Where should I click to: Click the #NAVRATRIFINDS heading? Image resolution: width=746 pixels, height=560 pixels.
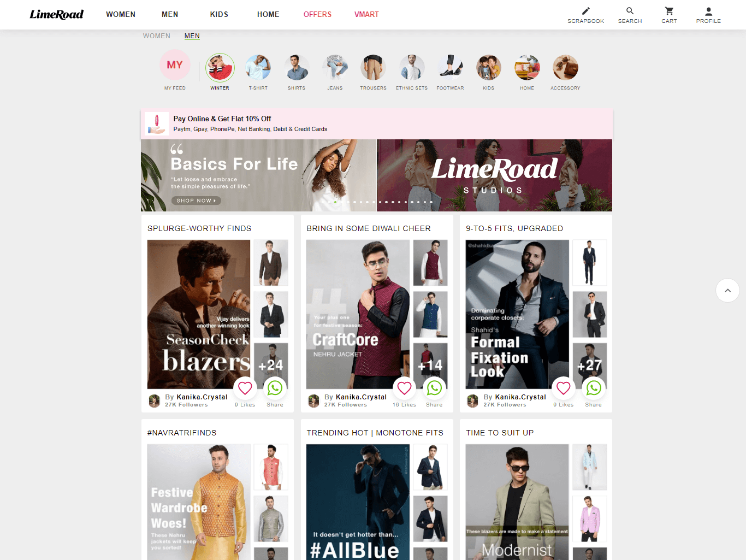tap(182, 433)
